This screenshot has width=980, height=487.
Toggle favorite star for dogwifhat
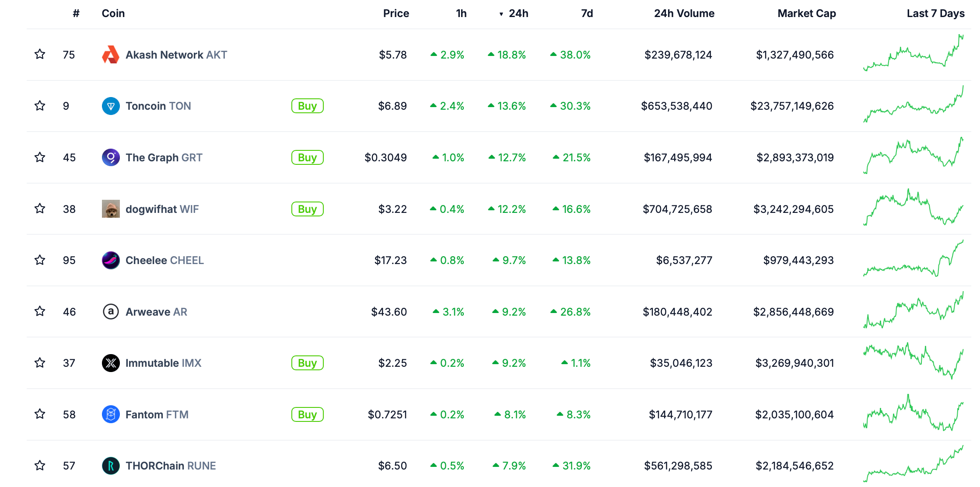coord(40,209)
